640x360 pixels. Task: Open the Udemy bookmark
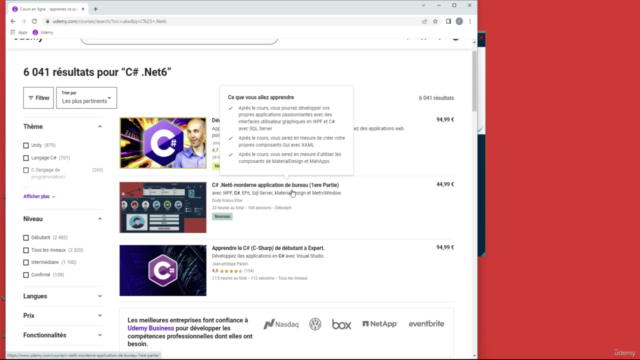[43, 32]
